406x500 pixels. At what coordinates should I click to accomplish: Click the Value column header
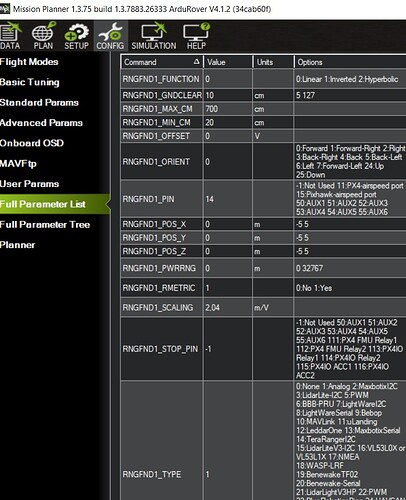(228, 62)
